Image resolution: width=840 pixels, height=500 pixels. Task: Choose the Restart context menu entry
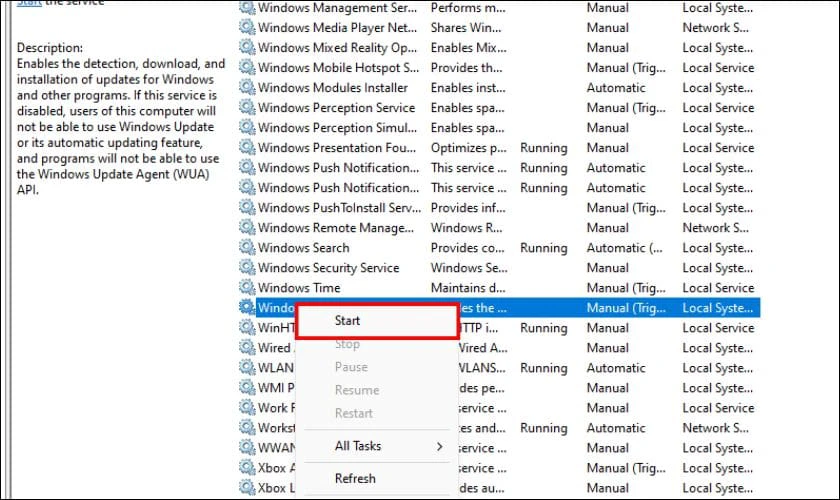(x=354, y=413)
